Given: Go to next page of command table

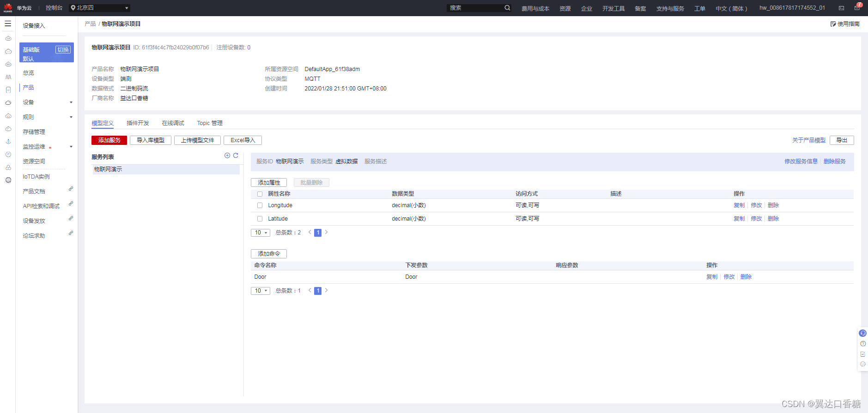Looking at the screenshot, I should coord(326,290).
